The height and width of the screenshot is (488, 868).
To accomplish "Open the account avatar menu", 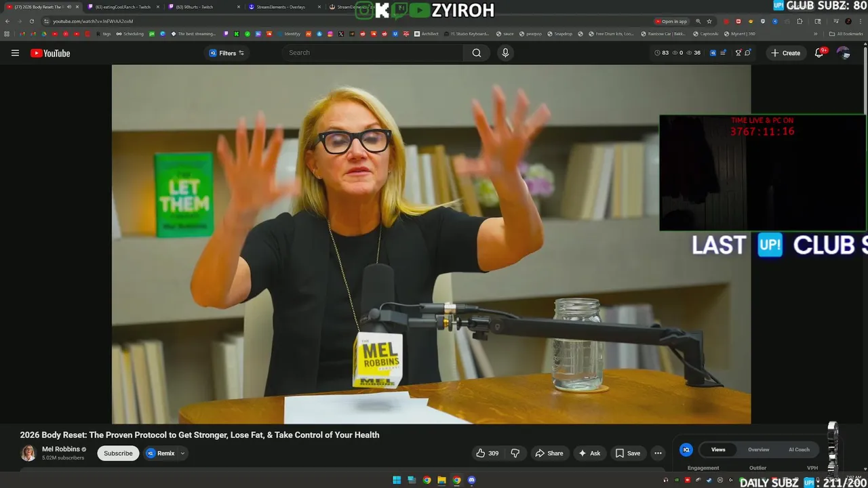I will point(843,53).
